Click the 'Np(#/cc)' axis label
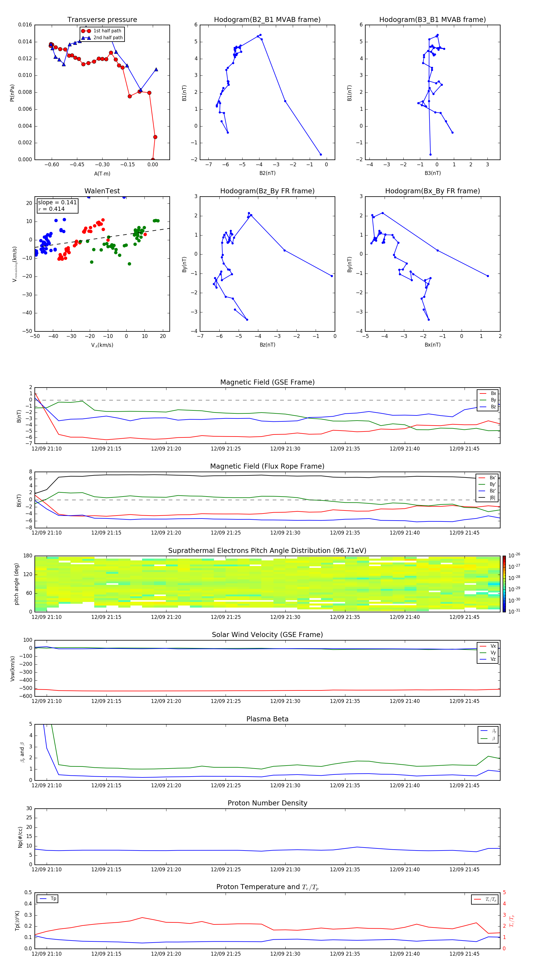Image resolution: width=535 pixels, height=980 pixels. coord(20,837)
